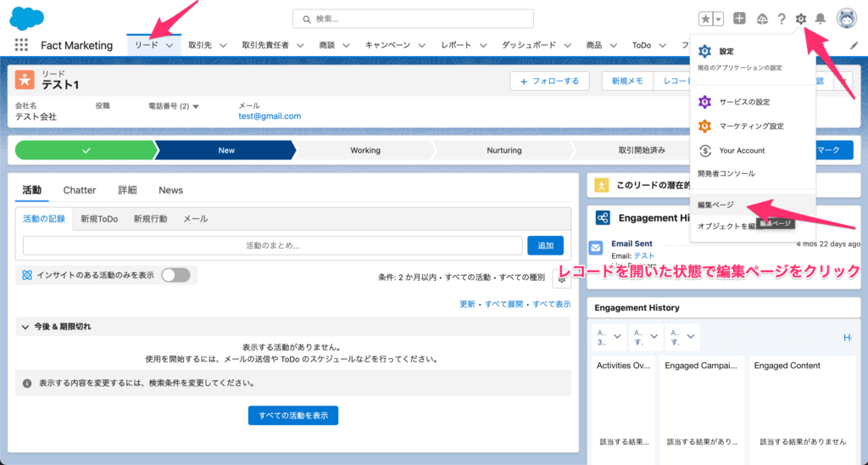
Task: Click the favorites star icon
Action: pos(705,19)
